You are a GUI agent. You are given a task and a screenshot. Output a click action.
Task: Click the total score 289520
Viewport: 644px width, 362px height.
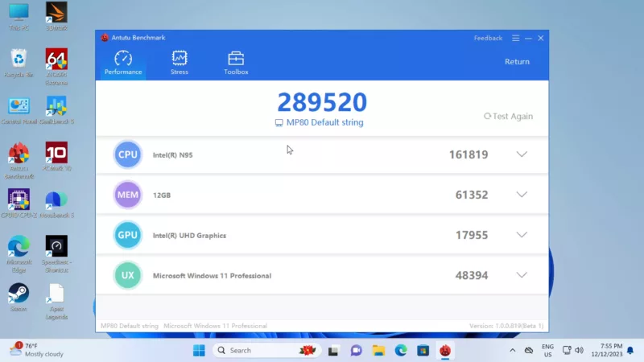click(x=322, y=102)
